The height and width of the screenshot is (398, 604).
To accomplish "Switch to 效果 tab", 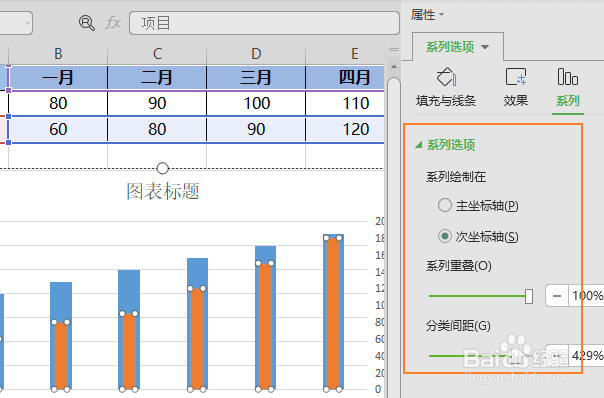I will coord(515,87).
